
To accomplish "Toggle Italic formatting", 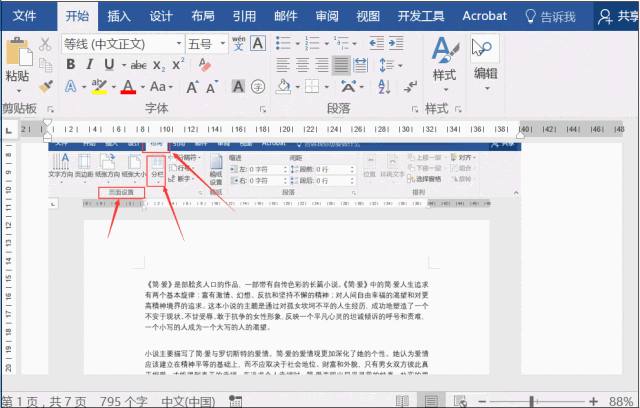I will pos(89,64).
